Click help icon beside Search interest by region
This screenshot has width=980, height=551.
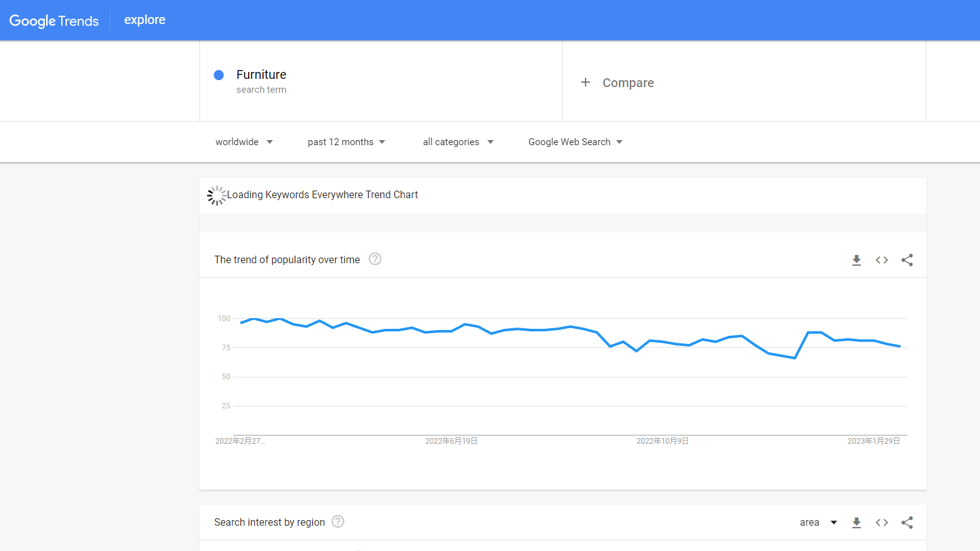(x=338, y=522)
